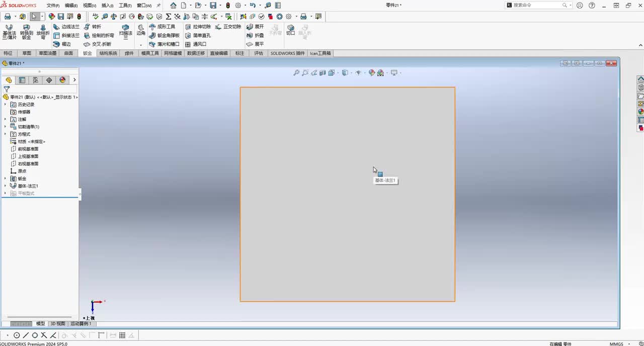The height and width of the screenshot is (346, 644).
Task: Open the 文件 file menu
Action: (53, 6)
